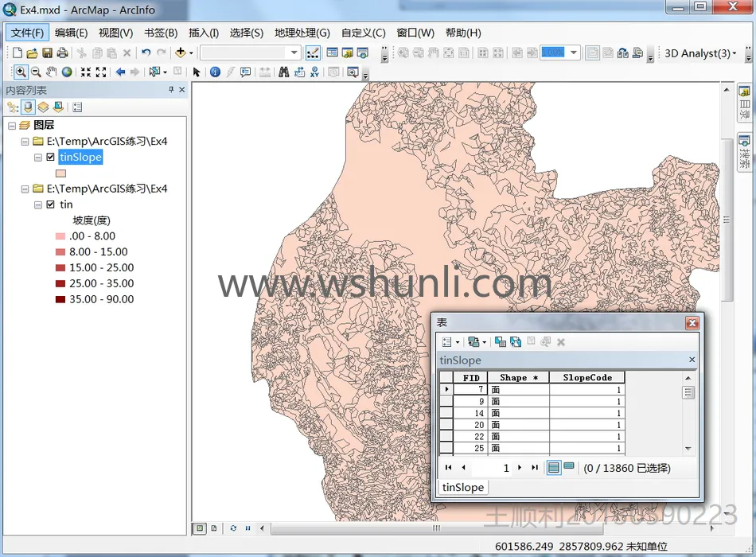
Task: Open the Find binoculars tool
Action: (283, 72)
